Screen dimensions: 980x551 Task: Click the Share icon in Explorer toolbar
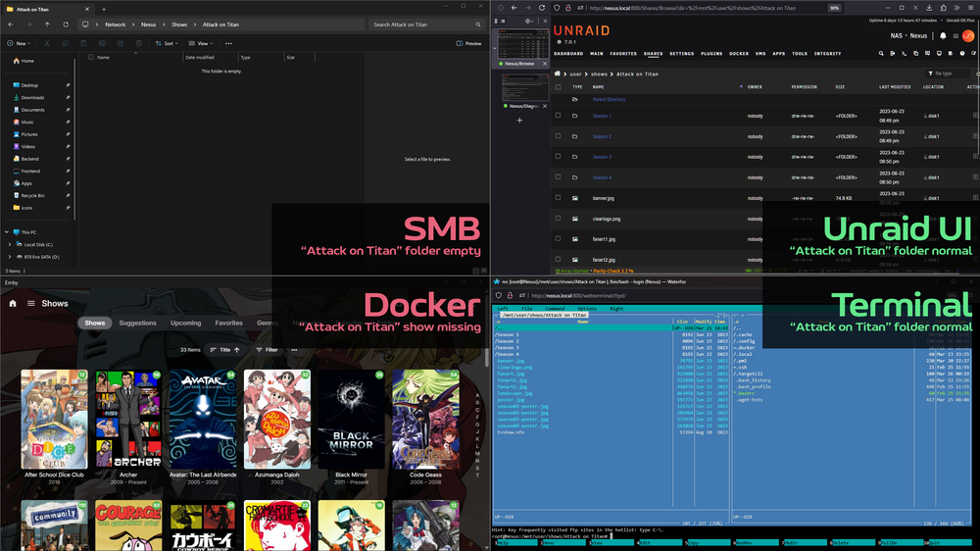[x=120, y=43]
